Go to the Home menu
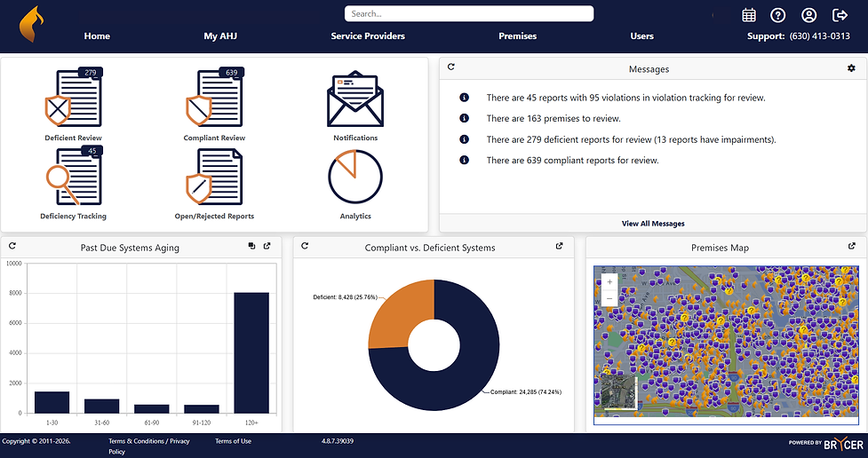The width and height of the screenshot is (868, 458). pos(97,36)
